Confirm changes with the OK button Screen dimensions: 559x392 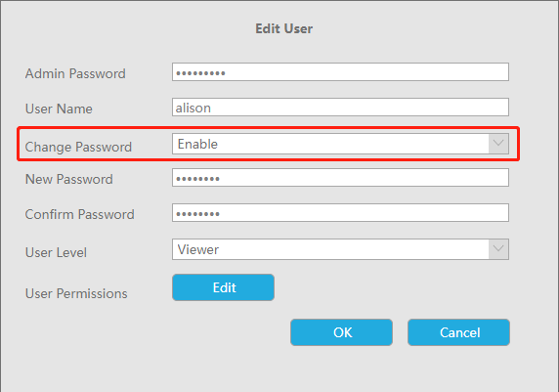pos(341,332)
